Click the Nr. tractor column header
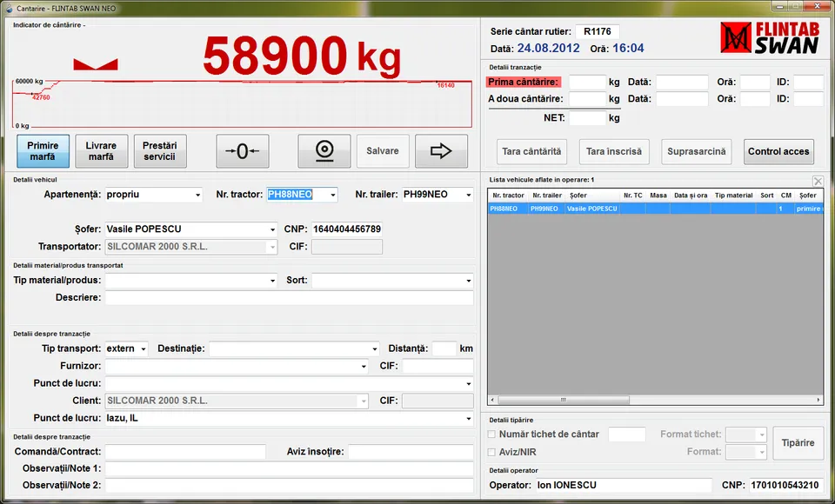The width and height of the screenshot is (835, 504). 508,196
